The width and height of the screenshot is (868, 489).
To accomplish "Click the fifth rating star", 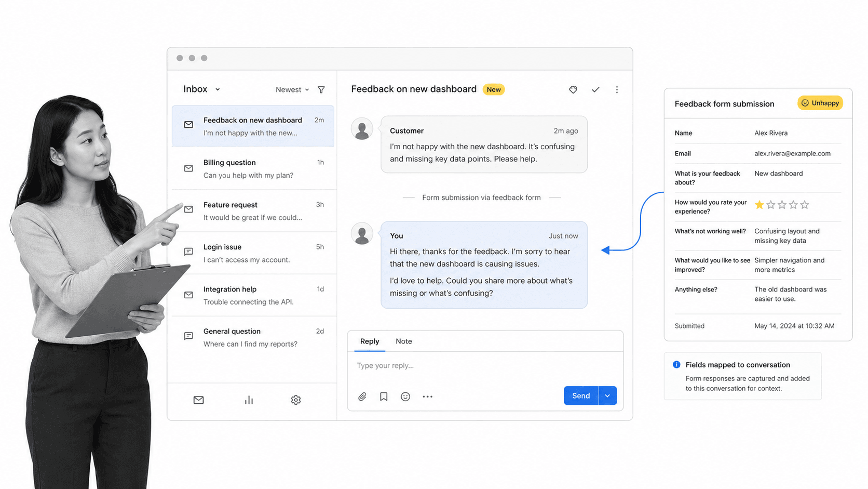I will click(805, 205).
